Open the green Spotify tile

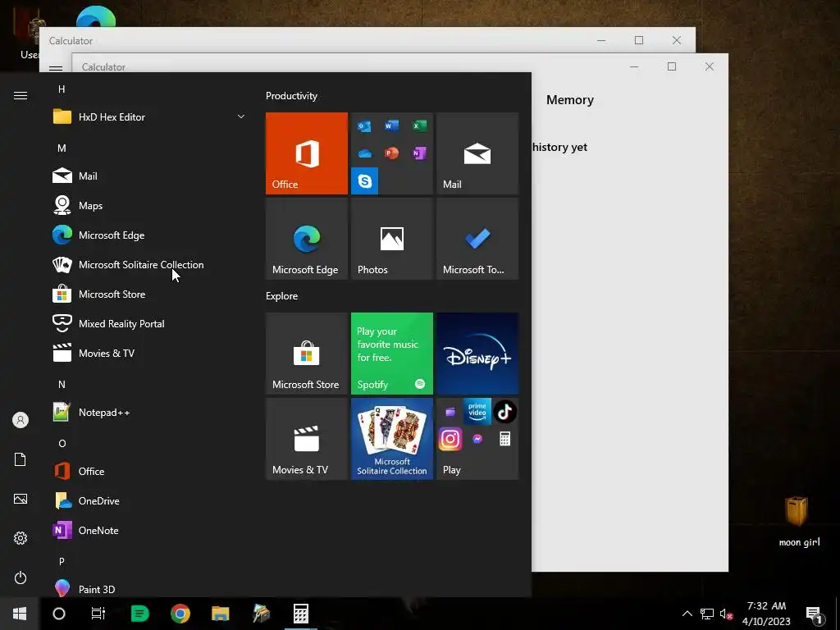[x=391, y=354]
